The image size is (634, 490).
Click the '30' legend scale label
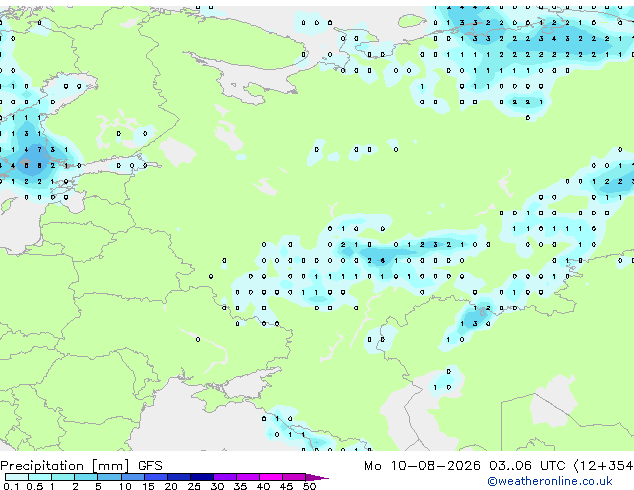[217, 486]
